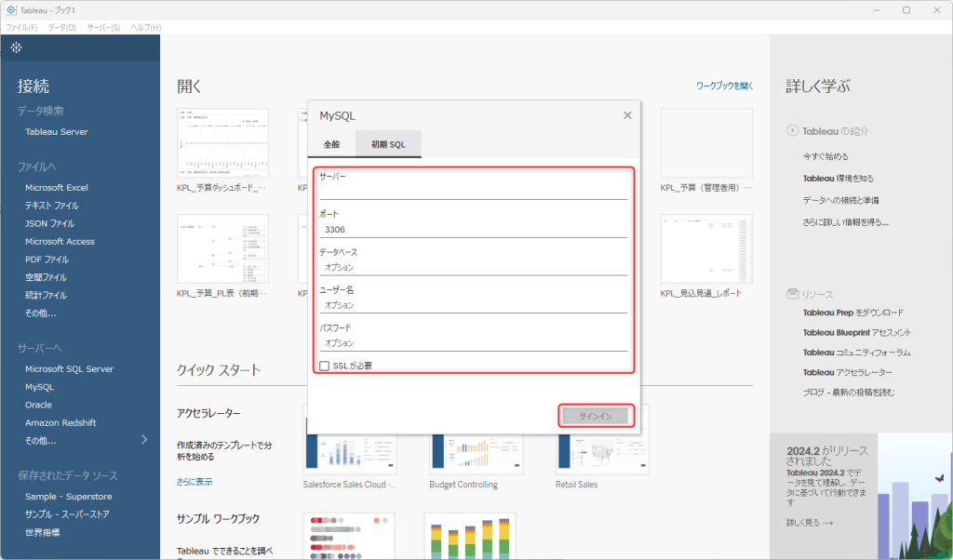Click さらに詳しい情報を得る... link
The height and width of the screenshot is (560, 953).
845,222
